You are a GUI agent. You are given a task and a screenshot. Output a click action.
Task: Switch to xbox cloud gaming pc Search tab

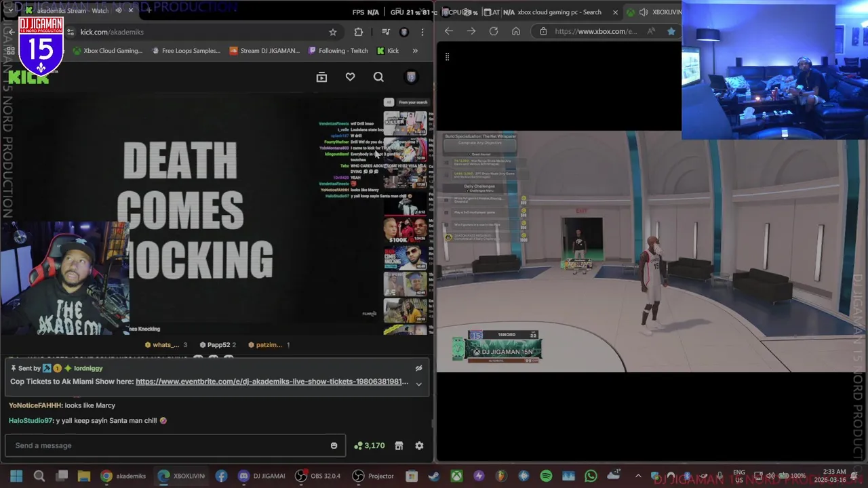pyautogui.click(x=559, y=12)
